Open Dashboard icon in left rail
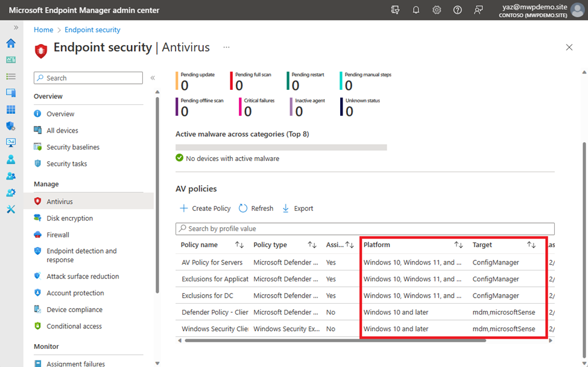This screenshot has height=367, width=588. (x=11, y=60)
